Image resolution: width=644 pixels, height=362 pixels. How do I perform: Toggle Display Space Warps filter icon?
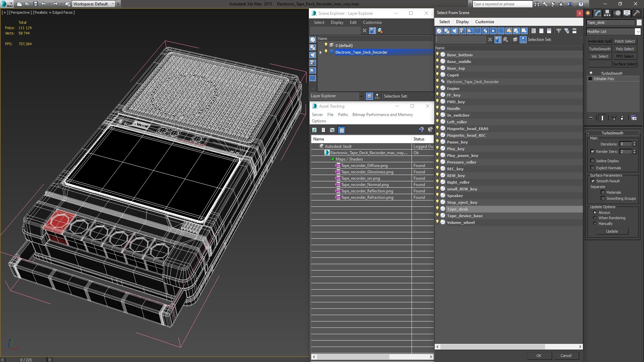(478, 31)
